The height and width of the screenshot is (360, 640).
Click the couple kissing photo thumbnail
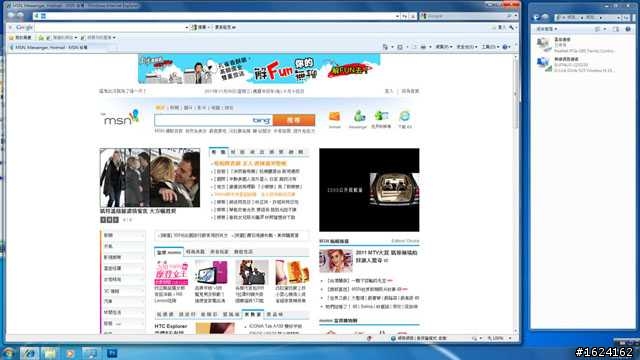(x=150, y=178)
